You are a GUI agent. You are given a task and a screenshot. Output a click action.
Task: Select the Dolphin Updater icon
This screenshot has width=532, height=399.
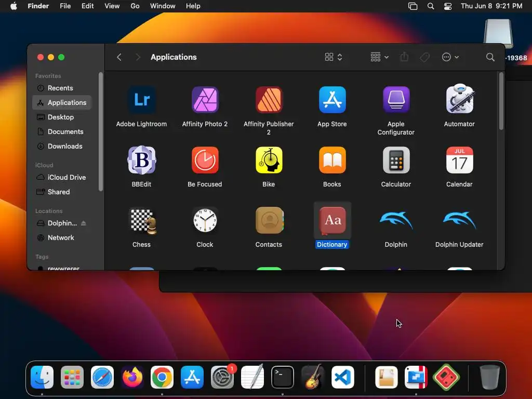(x=459, y=220)
